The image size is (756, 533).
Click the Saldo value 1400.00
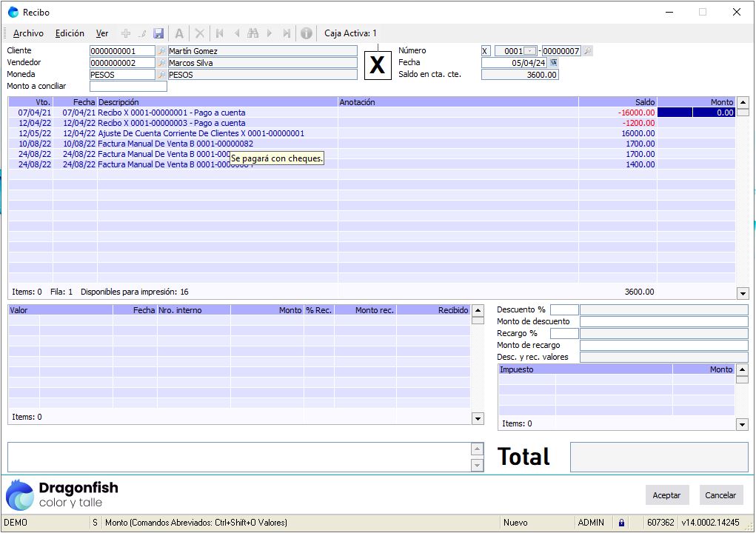coord(640,164)
